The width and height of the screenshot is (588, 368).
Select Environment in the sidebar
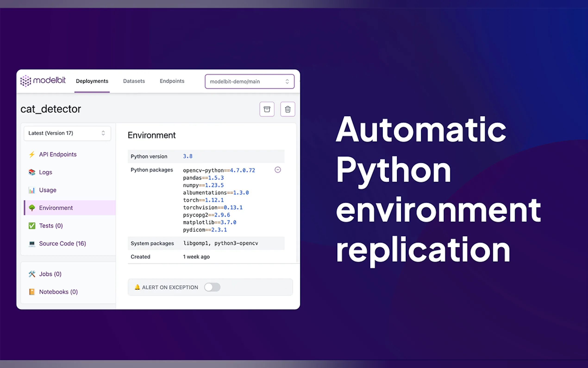coord(56,208)
